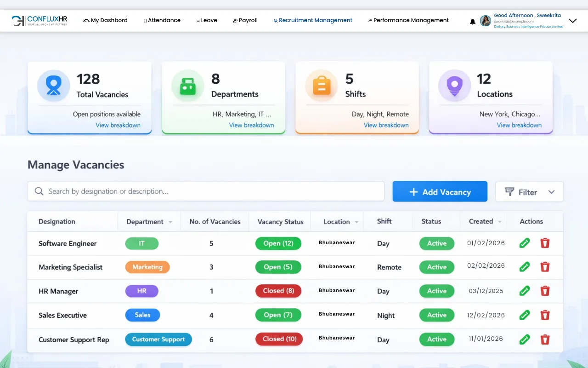Open the Filter dropdown
Screen dimensions: 588x368
coord(530,191)
